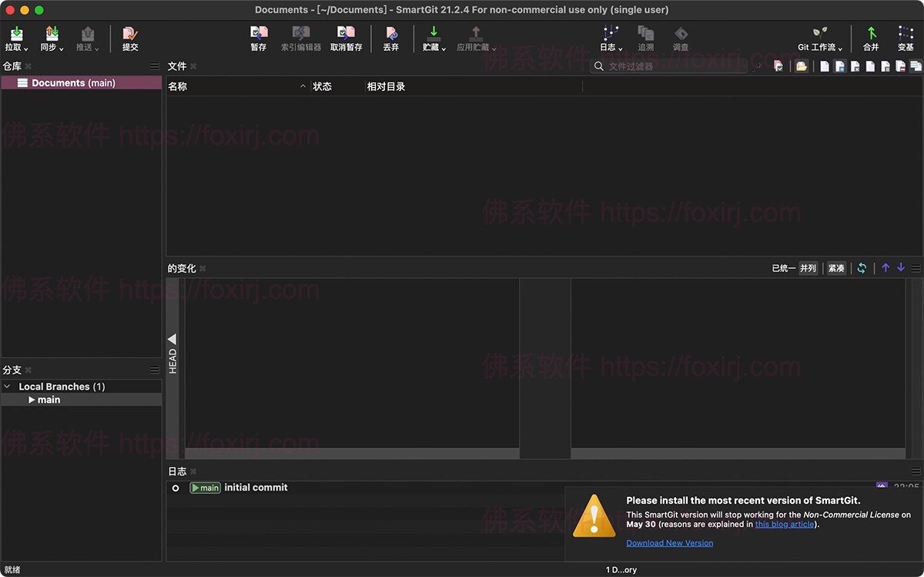Select the initial commit log entry
This screenshot has height=577, width=924.
tap(255, 487)
